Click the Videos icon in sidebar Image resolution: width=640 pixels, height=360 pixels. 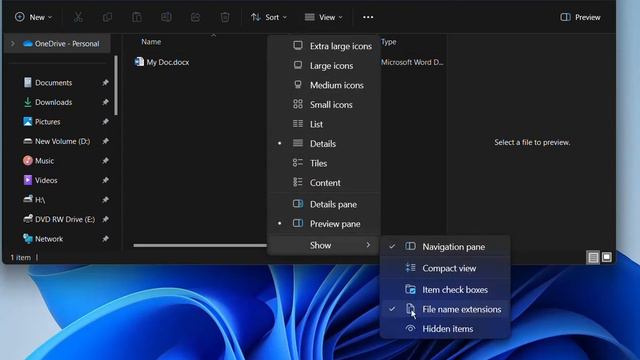click(x=27, y=180)
